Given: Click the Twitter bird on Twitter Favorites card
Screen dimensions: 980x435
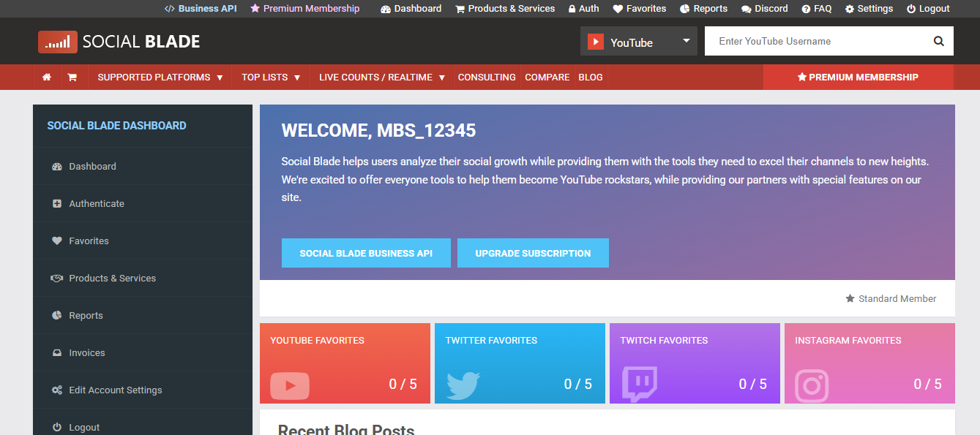Looking at the screenshot, I should (x=463, y=385).
